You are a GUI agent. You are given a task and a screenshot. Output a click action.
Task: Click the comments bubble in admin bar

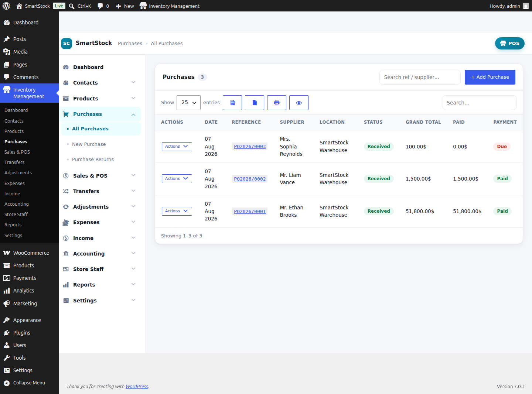pyautogui.click(x=103, y=6)
